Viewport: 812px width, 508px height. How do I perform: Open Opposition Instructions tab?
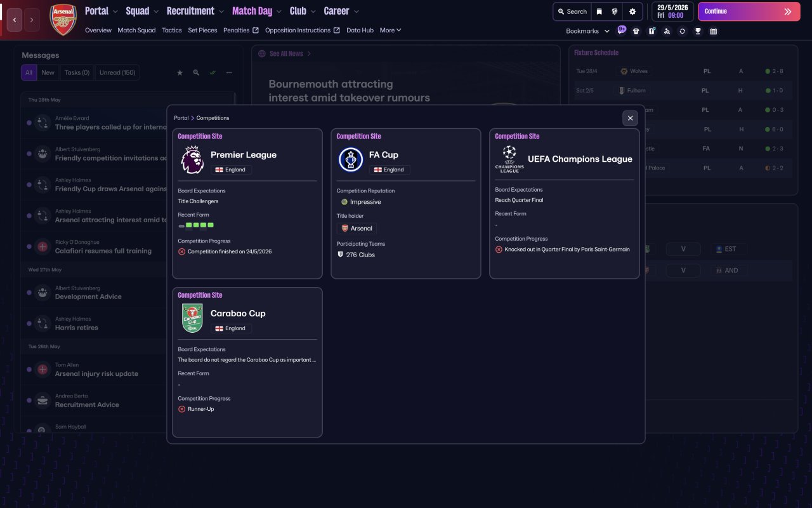click(x=303, y=30)
